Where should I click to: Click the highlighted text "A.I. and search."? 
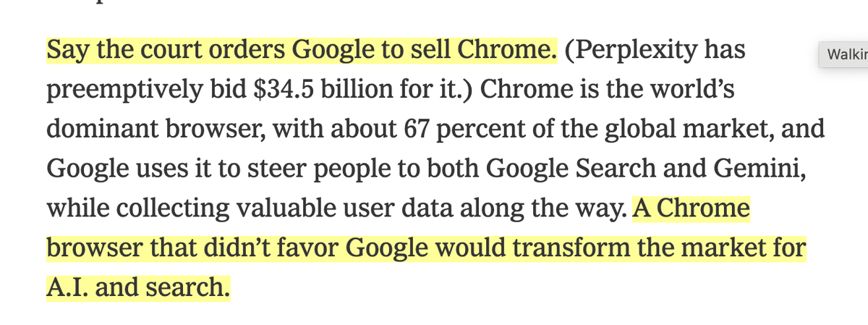138,288
